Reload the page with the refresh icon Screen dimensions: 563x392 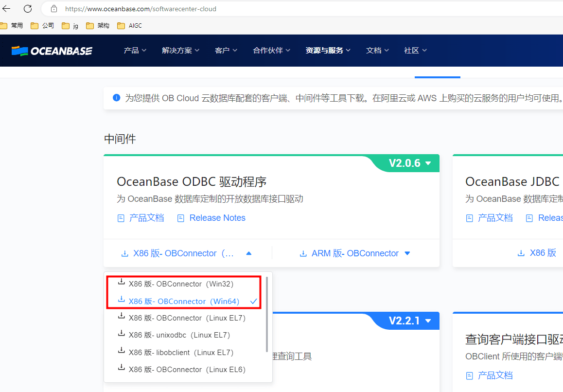pyautogui.click(x=28, y=9)
